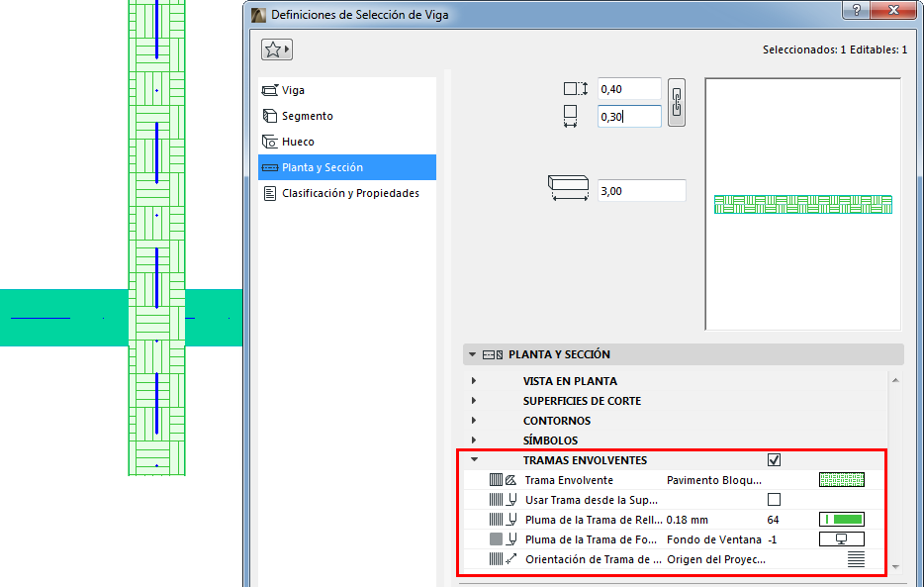The image size is (924, 587).
Task: Click the beam height field 0,40
Action: pos(629,89)
